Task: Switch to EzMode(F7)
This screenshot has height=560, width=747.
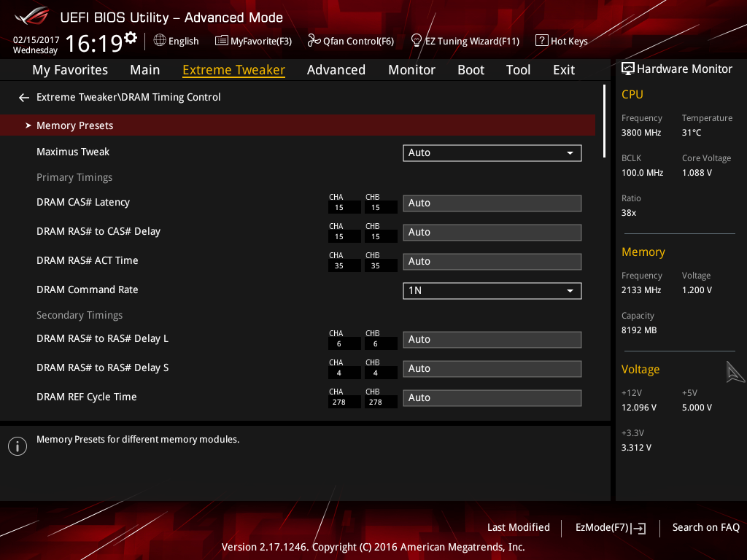Action: 610,527
